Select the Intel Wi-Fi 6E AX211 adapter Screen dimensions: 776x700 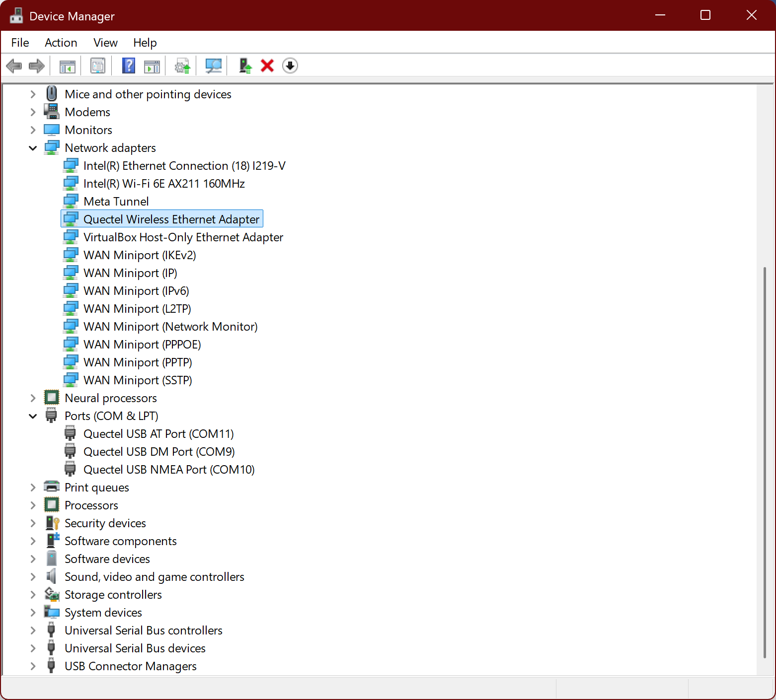tap(164, 183)
